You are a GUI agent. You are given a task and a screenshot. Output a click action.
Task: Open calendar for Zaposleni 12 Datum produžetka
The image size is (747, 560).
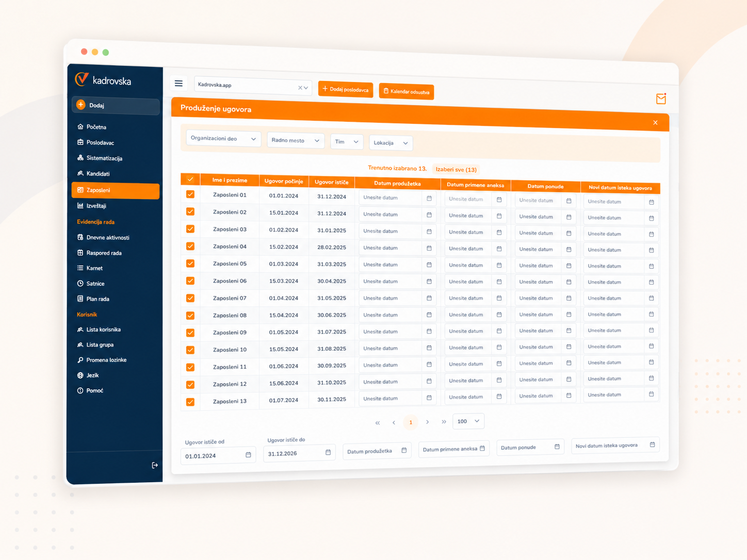(x=429, y=382)
